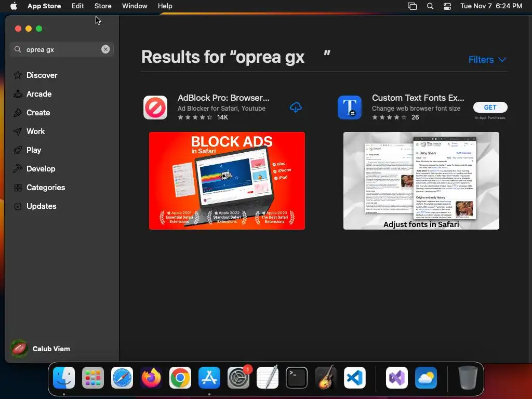The height and width of the screenshot is (399, 532).
Task: Click into the search field
Action: [62, 49]
